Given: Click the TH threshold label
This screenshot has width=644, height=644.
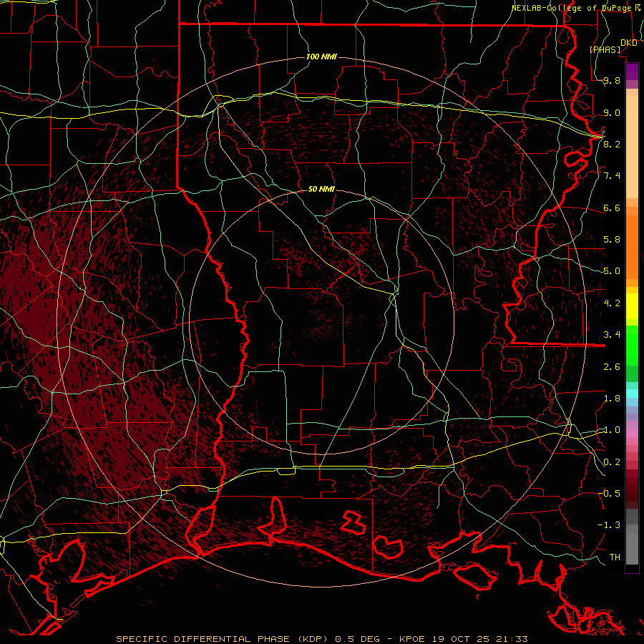Looking at the screenshot, I should point(615,557).
